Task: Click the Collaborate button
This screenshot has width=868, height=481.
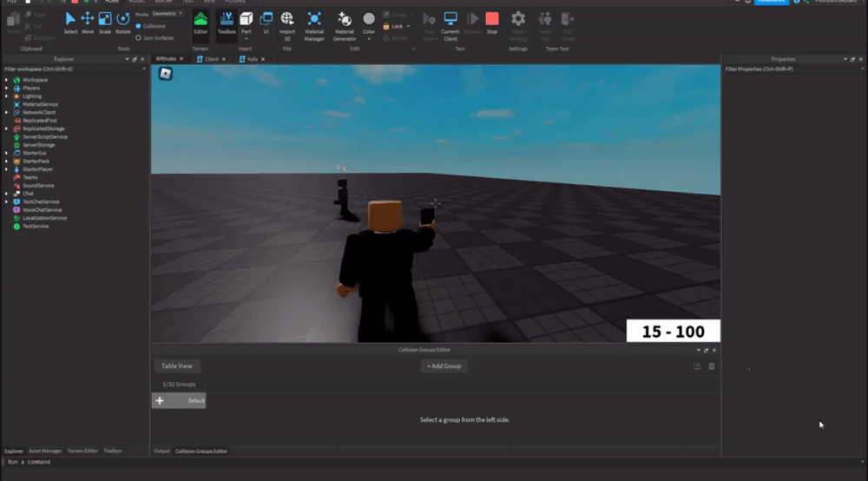Action: 771,2
